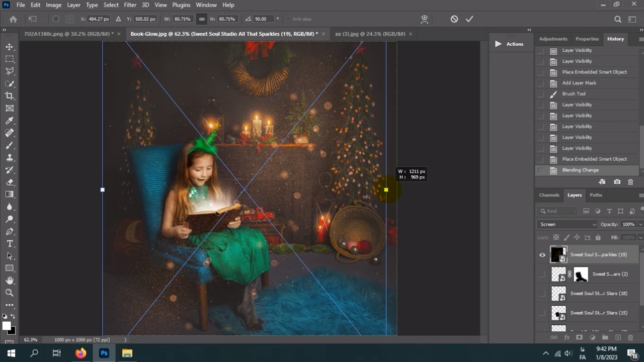Open the Filter menu
Image resolution: width=644 pixels, height=362 pixels.
click(130, 5)
